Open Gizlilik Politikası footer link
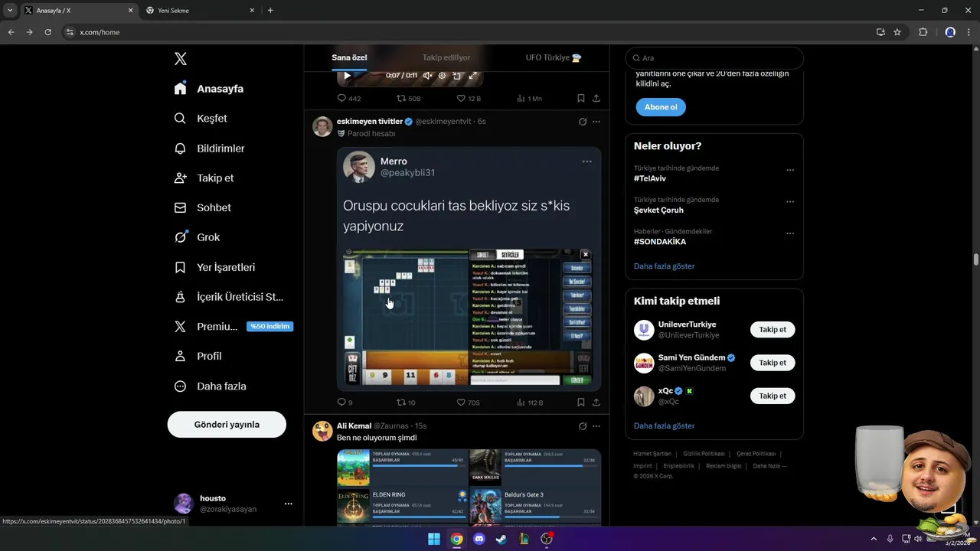This screenshot has width=980, height=551. (704, 454)
